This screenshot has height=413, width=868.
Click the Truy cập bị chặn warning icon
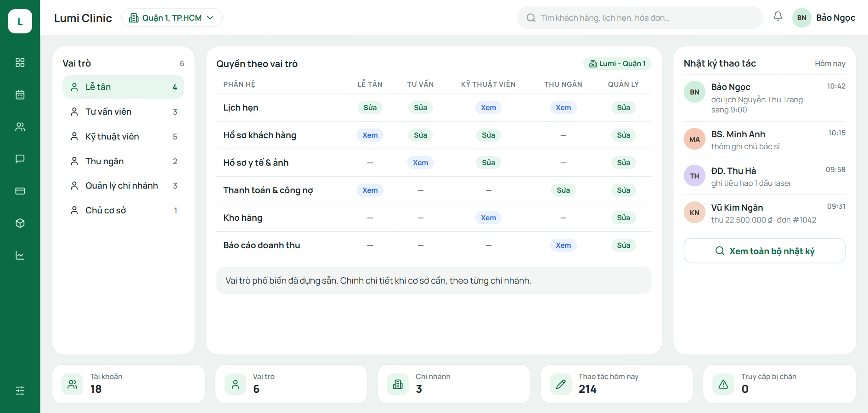coord(723,384)
